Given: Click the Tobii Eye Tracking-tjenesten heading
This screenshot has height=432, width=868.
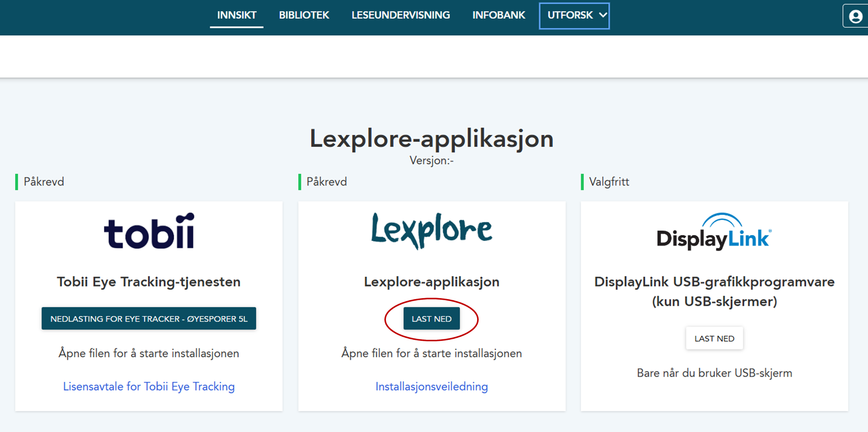Looking at the screenshot, I should click(x=149, y=282).
